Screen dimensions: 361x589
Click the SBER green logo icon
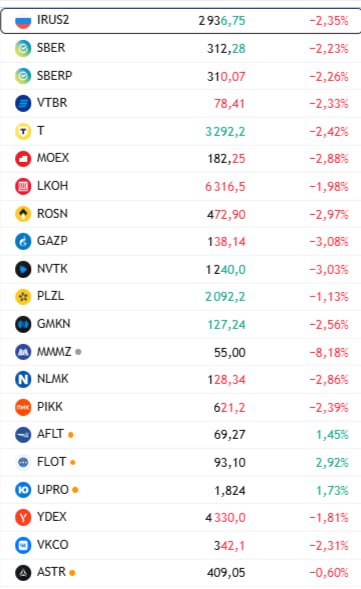click(x=23, y=48)
